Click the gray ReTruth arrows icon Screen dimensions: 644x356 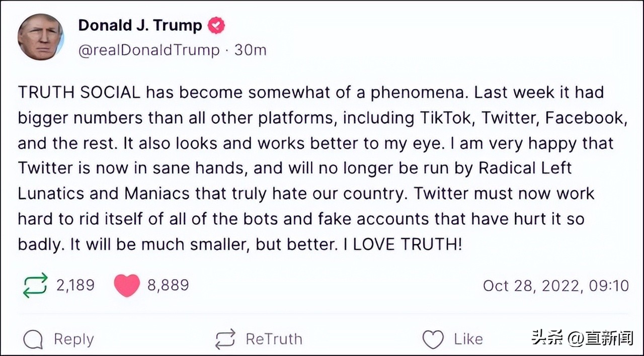225,339
